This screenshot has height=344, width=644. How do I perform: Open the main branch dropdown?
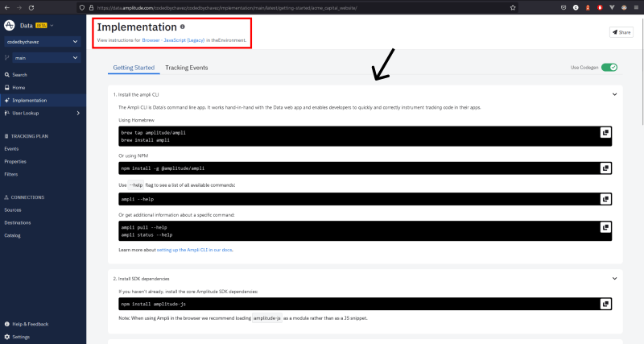47,58
